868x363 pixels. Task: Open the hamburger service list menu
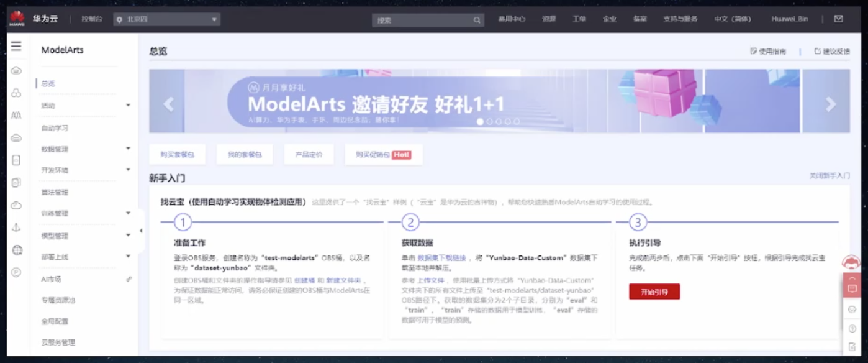[16, 46]
